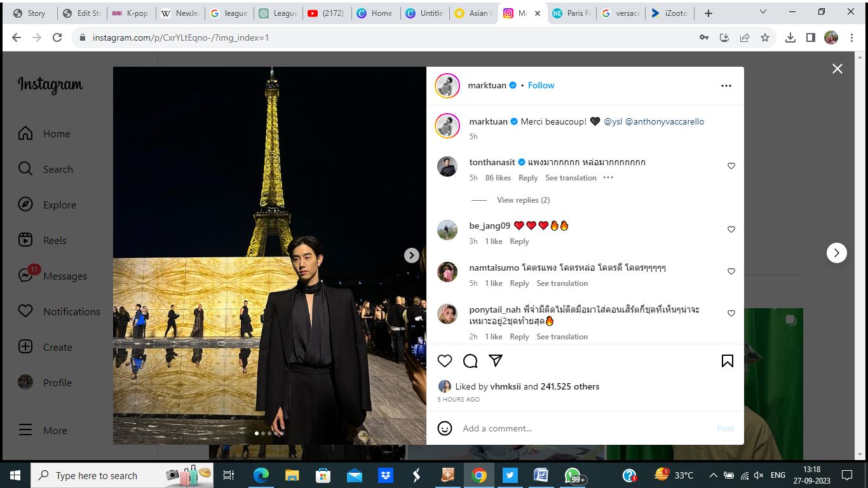Open comment options dots on tonthanasit's comment
Image resolution: width=868 pixels, height=488 pixels.
coord(608,178)
